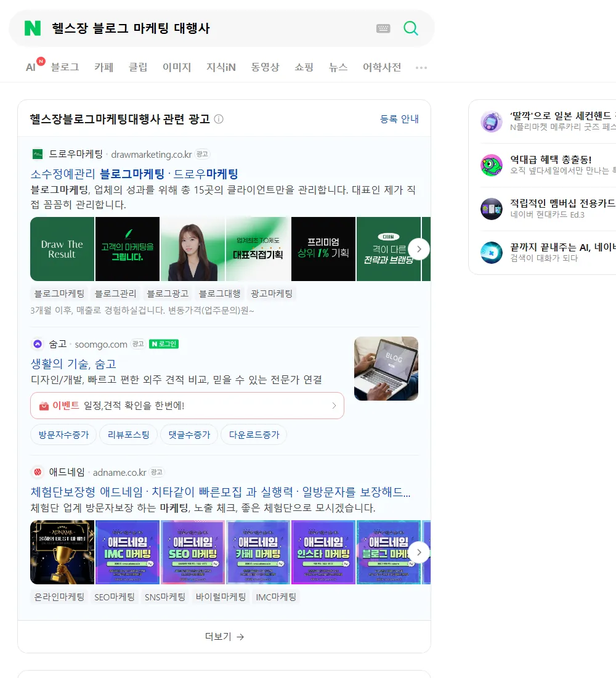Screen dimensions: 616x678
Task: Open the Draw The Result thumbnail
Action: 62,249
